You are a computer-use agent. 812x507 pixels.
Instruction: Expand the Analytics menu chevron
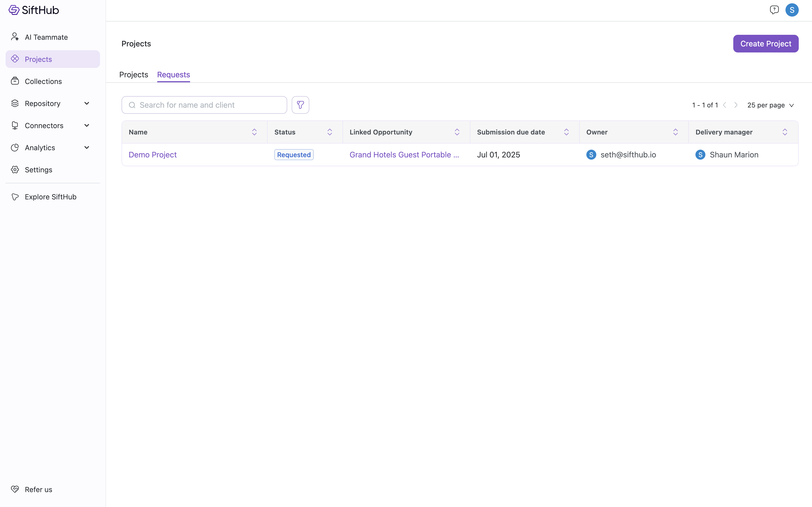(x=86, y=147)
